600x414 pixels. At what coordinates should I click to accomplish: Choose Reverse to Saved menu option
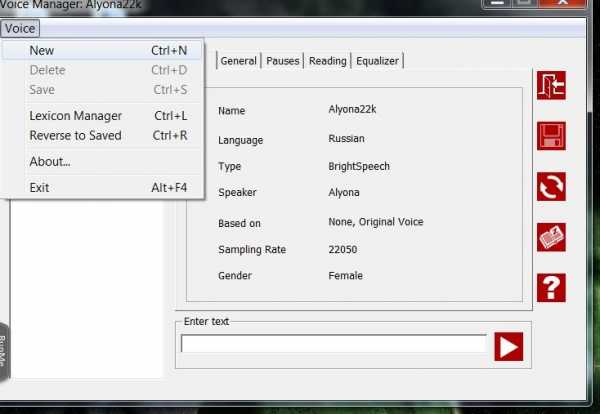tap(75, 135)
